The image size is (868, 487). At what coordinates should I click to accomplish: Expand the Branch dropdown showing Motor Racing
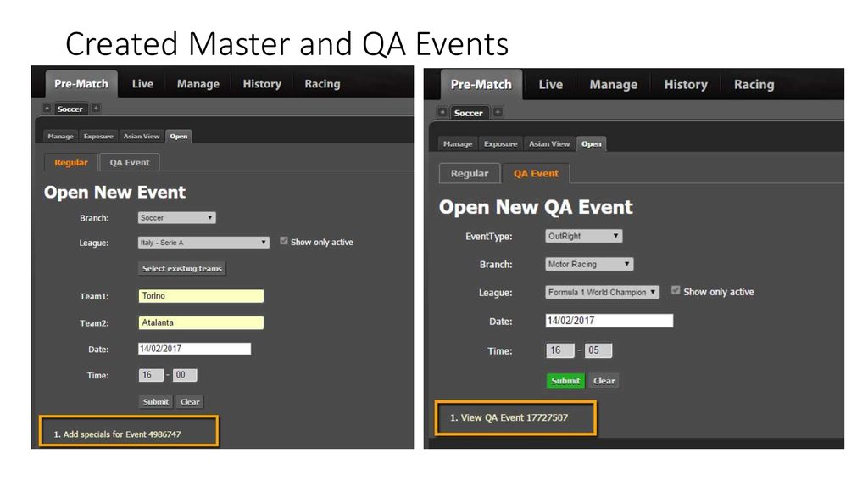(x=589, y=264)
